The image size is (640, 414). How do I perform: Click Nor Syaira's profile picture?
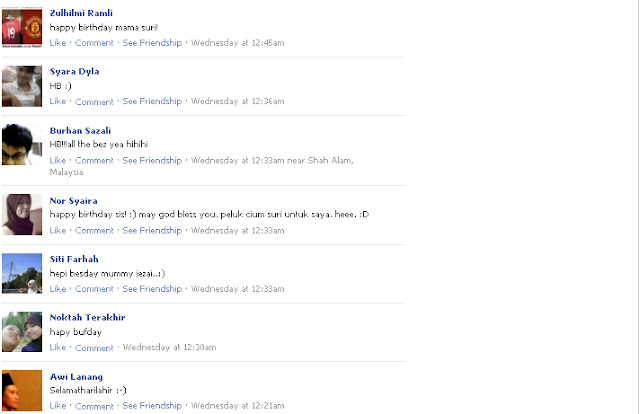pyautogui.click(x=22, y=214)
